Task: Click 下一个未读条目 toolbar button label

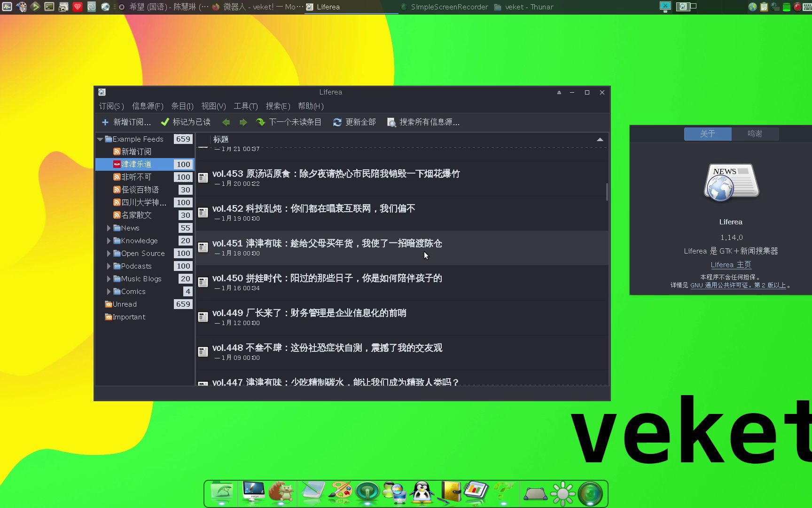Action: coord(295,122)
